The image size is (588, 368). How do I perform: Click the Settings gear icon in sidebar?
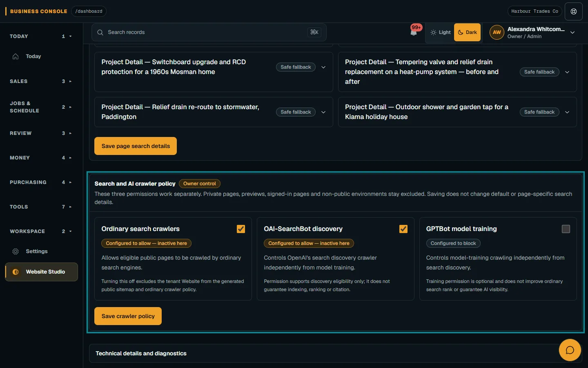[16, 251]
